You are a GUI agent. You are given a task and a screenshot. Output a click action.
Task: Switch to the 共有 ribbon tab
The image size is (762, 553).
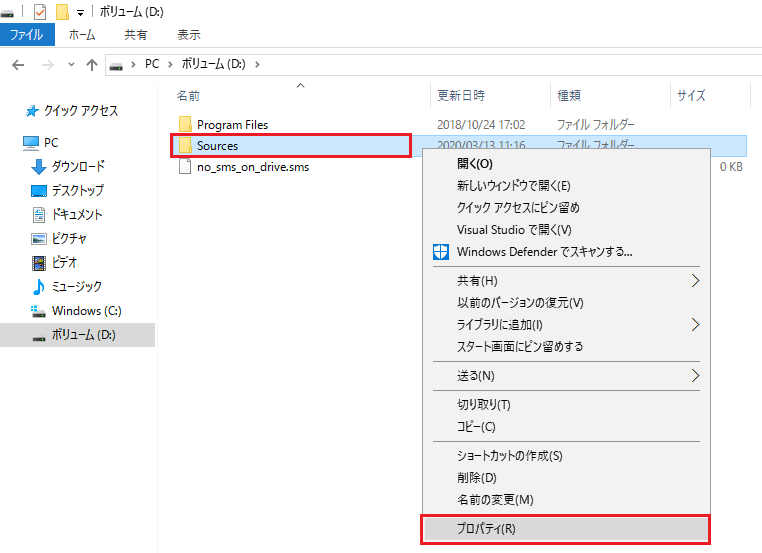tap(135, 35)
